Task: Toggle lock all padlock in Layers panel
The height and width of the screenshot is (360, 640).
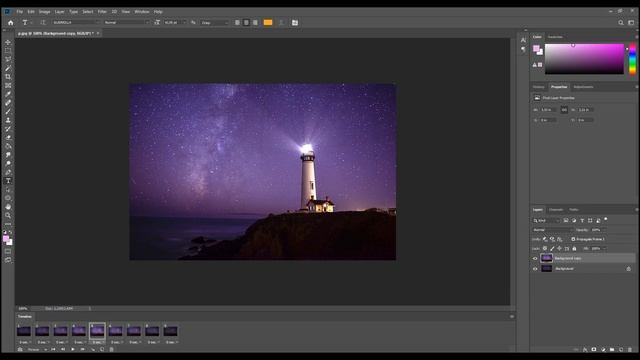Action: click(x=574, y=249)
